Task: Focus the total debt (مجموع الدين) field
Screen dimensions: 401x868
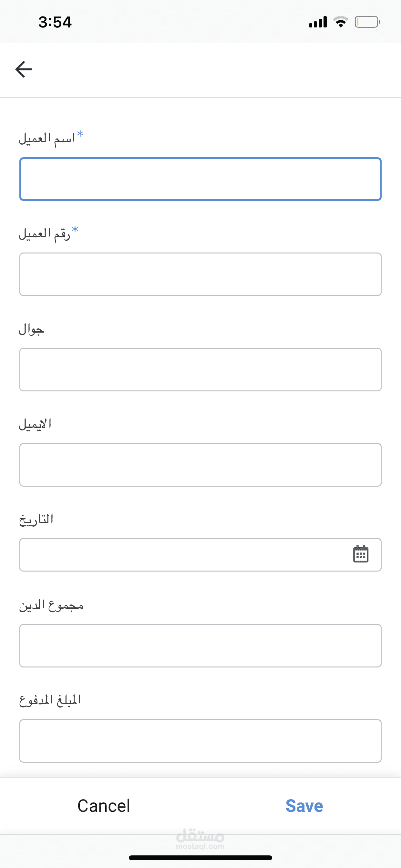Action: coord(200,646)
